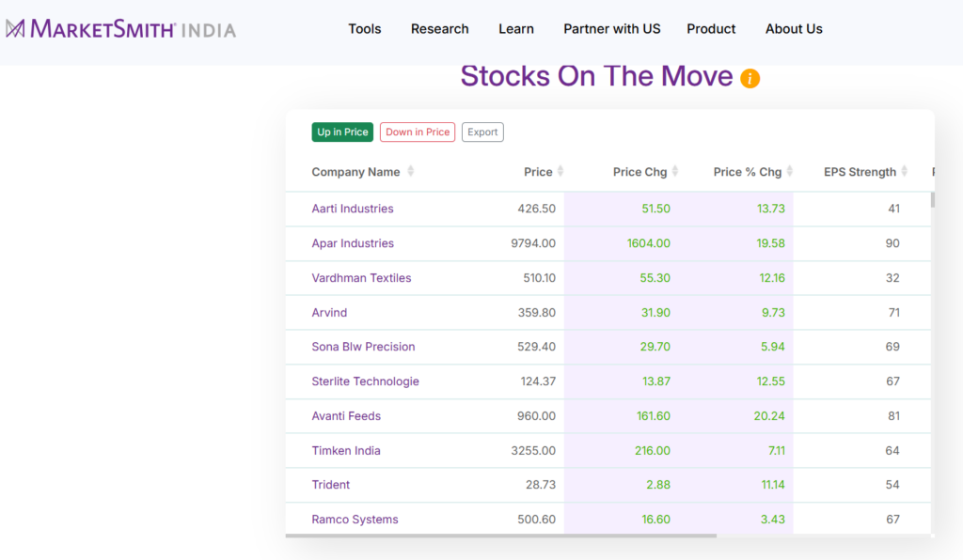Toggle the Export option
This screenshot has height=560, width=963.
(x=482, y=132)
